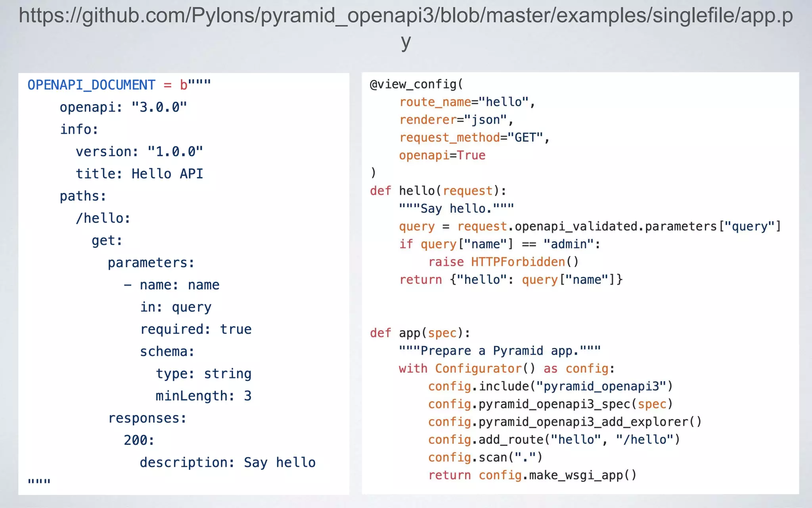Select the 'route_name="hello",' line
The height and width of the screenshot is (508, 812).
pos(467,102)
